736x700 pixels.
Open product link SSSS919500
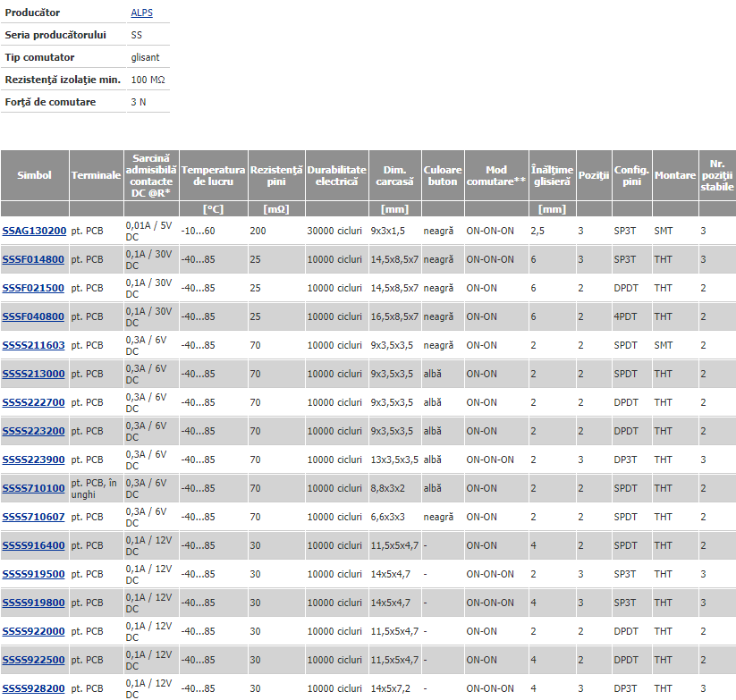point(34,574)
